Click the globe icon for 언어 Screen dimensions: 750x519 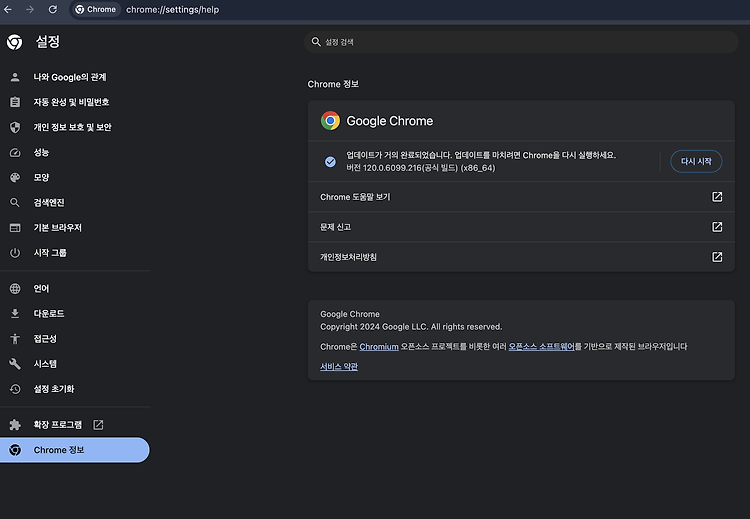pos(15,288)
